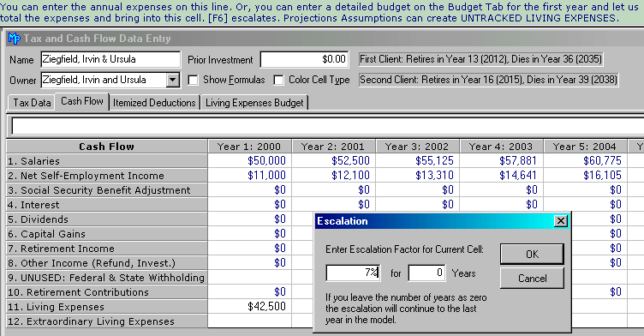Open the Owner dropdown list

pyautogui.click(x=173, y=80)
